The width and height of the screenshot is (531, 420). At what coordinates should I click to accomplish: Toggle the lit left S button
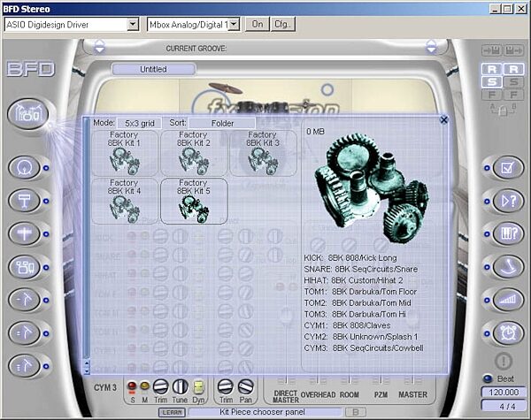point(492,81)
